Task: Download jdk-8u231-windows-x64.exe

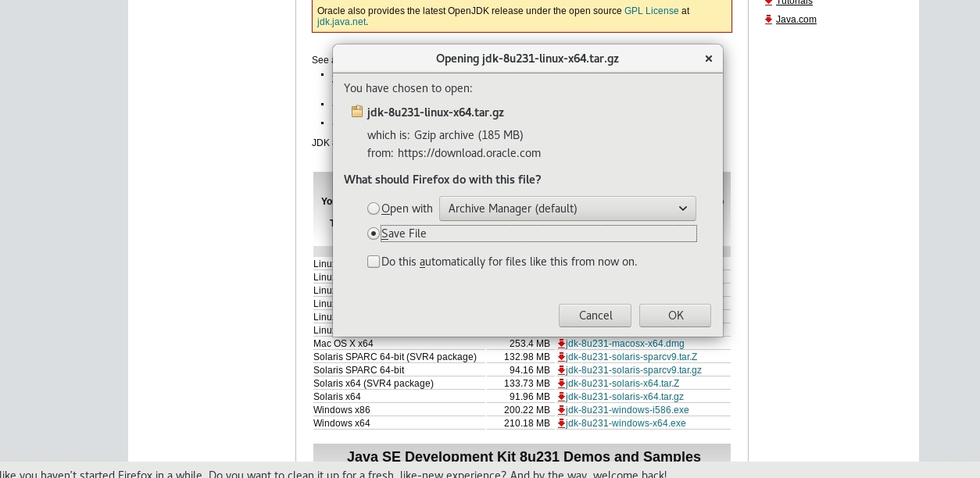Action: coord(626,423)
